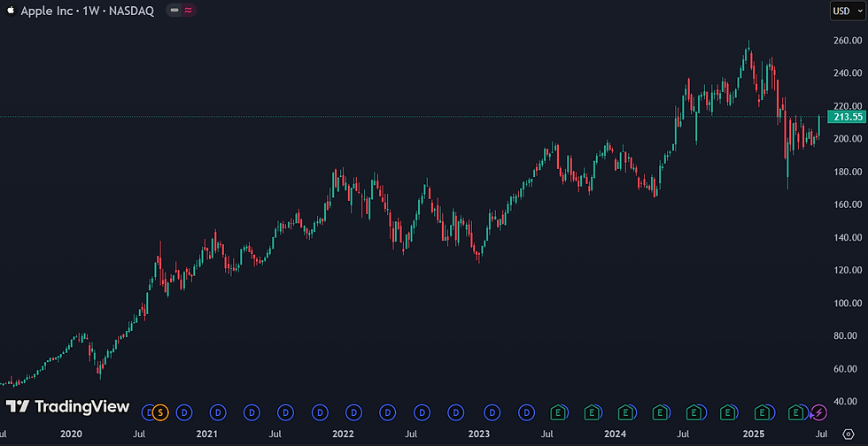Open the earnings marker nearest the 2024 label
The width and height of the screenshot is (868, 446).
pyautogui.click(x=625, y=412)
